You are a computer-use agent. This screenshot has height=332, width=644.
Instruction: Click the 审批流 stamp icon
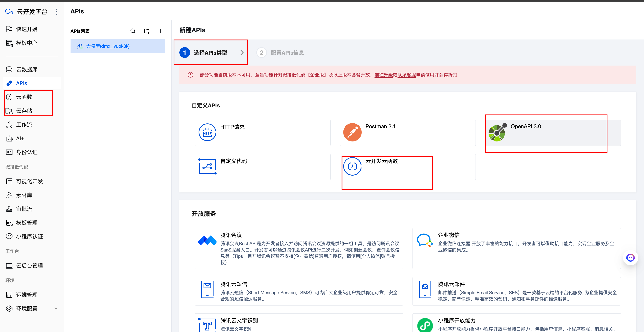click(9, 209)
